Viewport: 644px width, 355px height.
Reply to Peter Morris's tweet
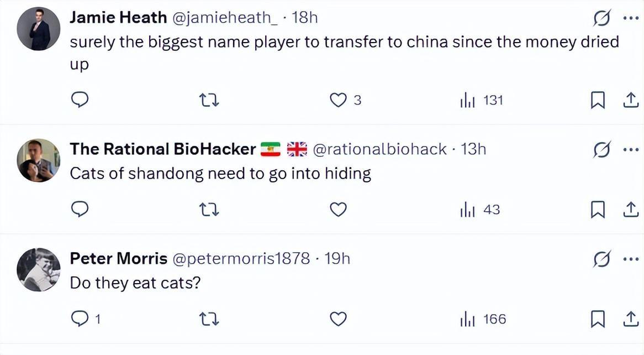80,319
